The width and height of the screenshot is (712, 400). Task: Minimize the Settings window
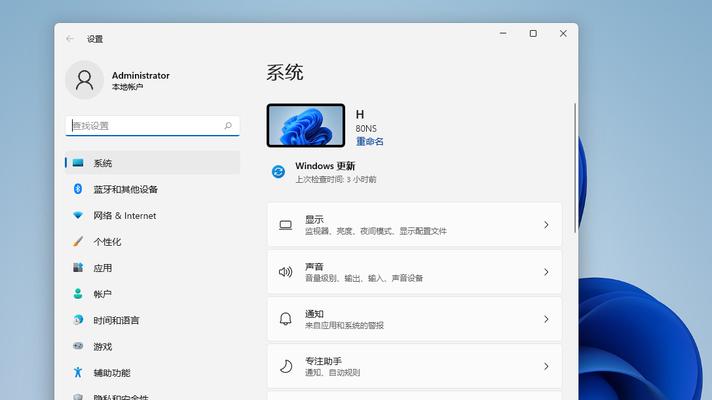[x=503, y=34]
